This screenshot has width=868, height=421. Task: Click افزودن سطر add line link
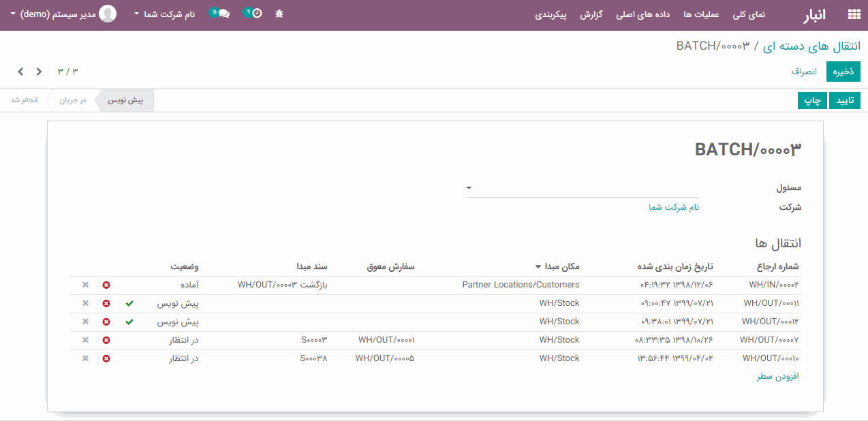tap(777, 376)
